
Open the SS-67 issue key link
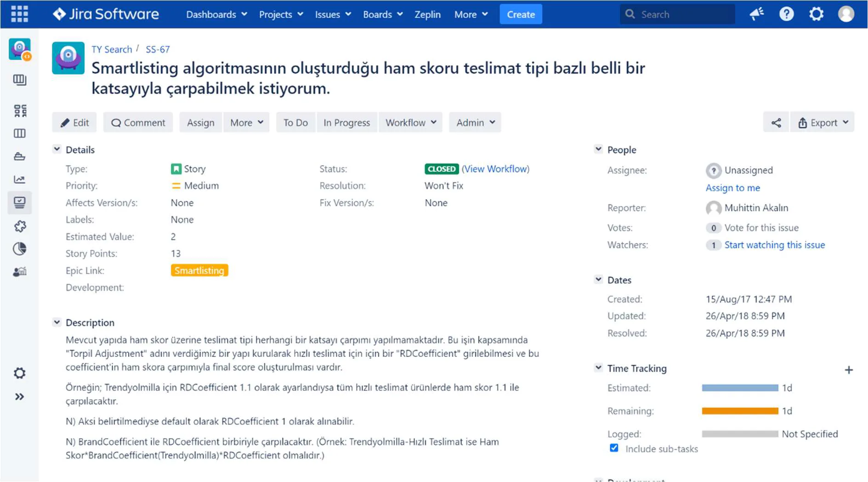(158, 49)
